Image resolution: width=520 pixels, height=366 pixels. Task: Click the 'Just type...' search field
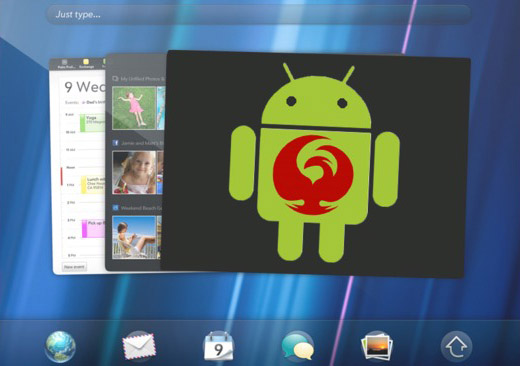258,14
